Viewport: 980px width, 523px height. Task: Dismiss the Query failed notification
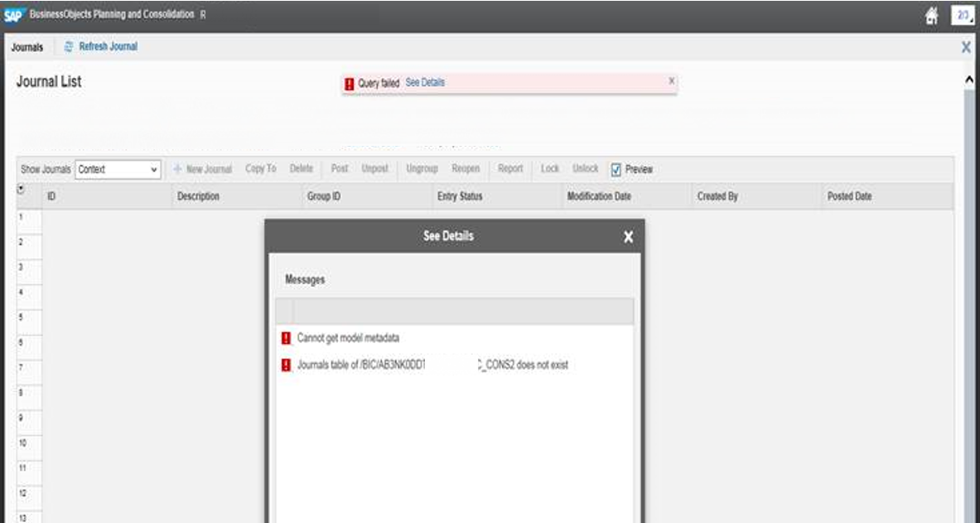tap(671, 80)
